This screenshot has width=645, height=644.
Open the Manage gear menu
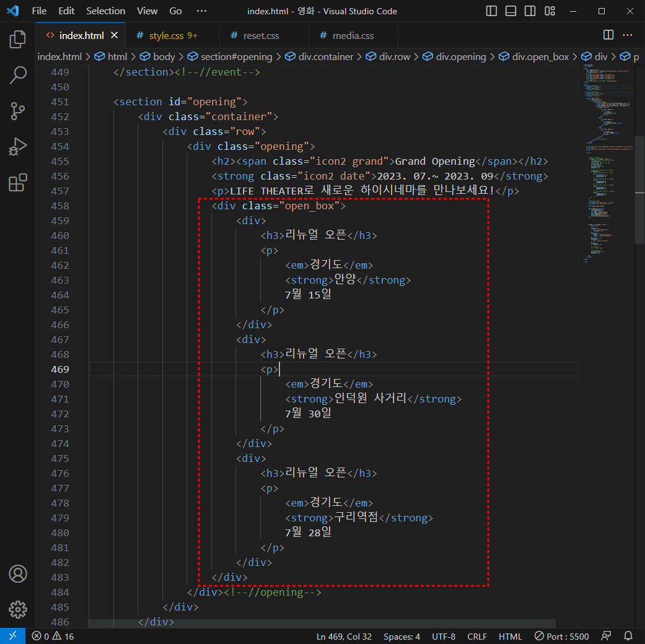coord(18,609)
